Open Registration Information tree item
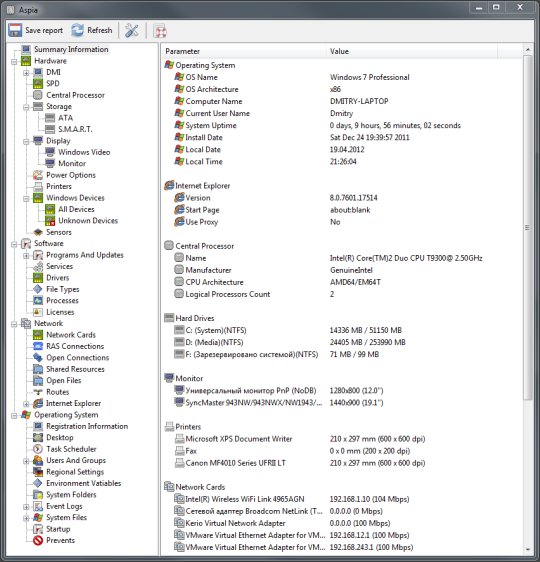The height and width of the screenshot is (562, 540). [x=87, y=426]
